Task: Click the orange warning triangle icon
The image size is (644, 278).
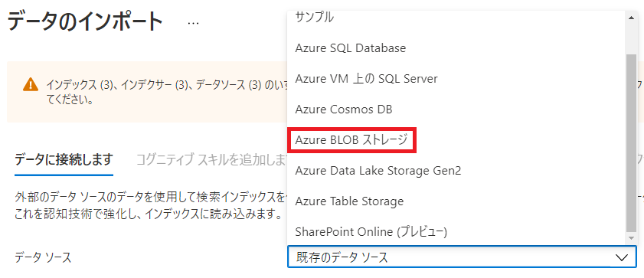Action: 31,84
